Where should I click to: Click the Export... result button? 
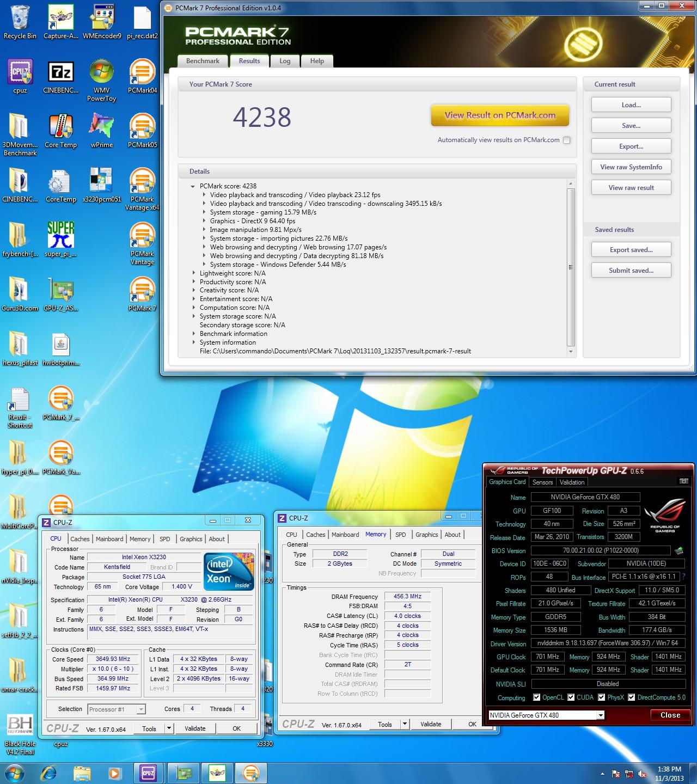click(631, 146)
